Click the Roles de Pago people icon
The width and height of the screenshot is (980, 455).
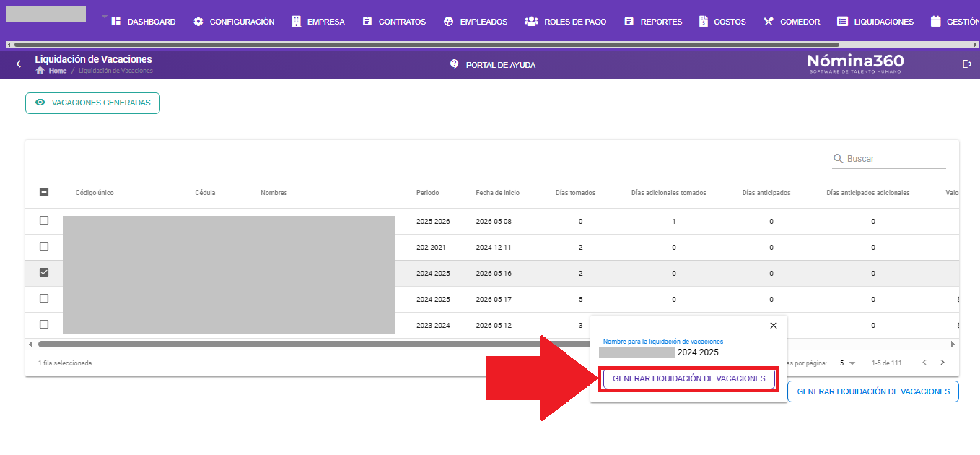531,22
